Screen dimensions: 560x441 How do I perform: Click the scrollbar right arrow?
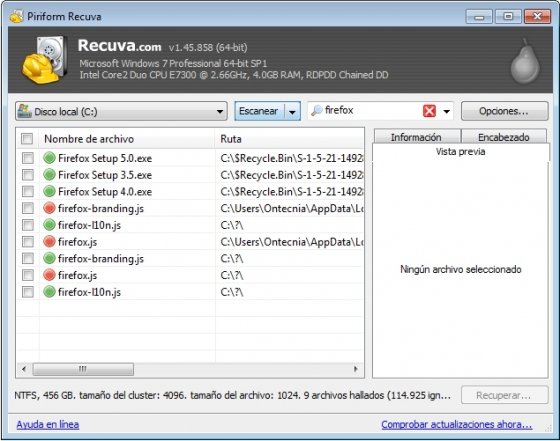coord(355,369)
